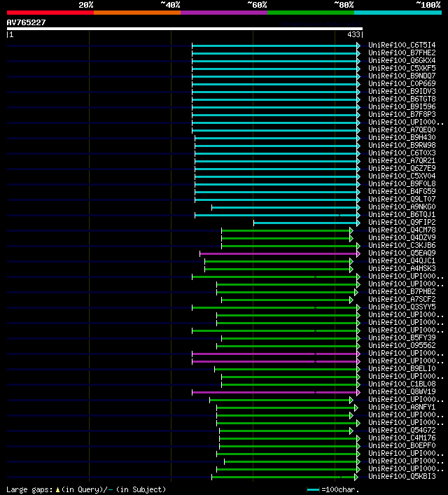Screen dimensions: 448x495
Task: Select the UniRef100_B7PHB2 label
Action: pos(402,291)
